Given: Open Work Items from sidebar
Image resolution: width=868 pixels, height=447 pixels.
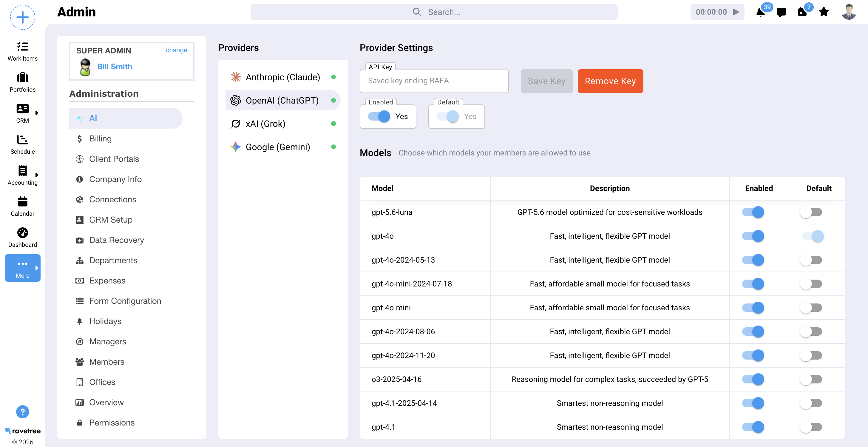Looking at the screenshot, I should (x=23, y=51).
